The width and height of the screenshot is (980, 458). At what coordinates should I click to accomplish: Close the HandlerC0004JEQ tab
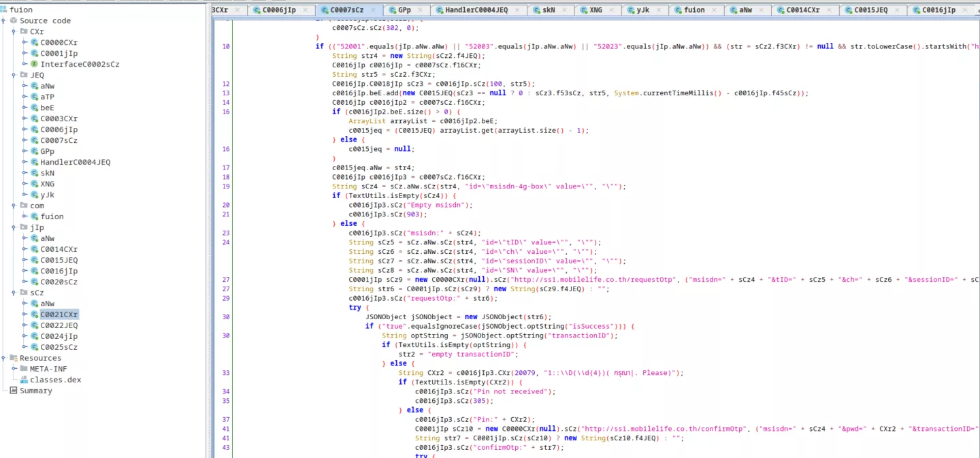click(517, 10)
